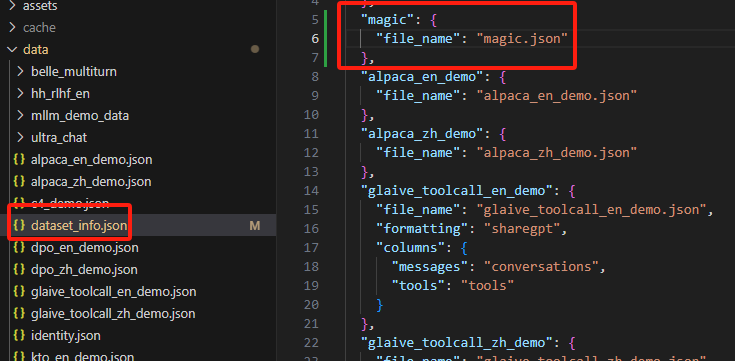Expand the assets folder chevron
This screenshot has width=735, height=361.
[x=12, y=6]
